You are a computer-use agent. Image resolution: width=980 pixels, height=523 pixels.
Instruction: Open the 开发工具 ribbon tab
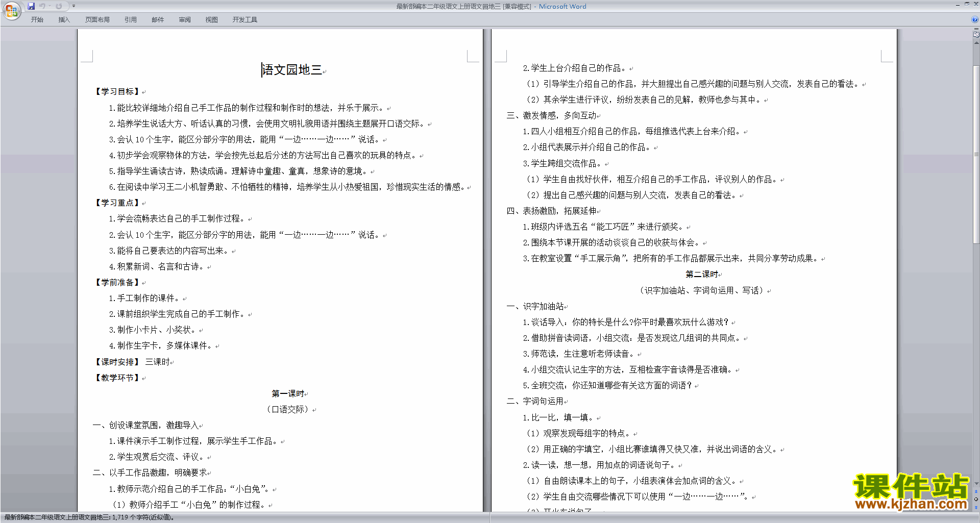(x=244, y=20)
